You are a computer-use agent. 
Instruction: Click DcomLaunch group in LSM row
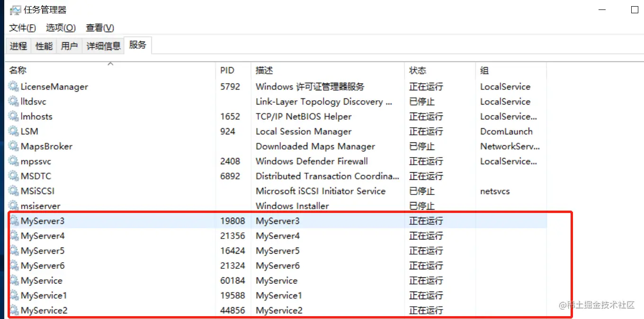point(506,131)
